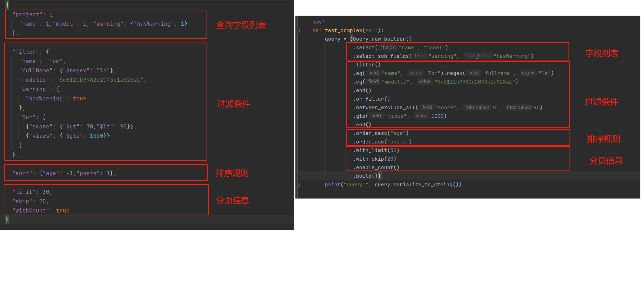Click the .between_exclude_all( method call
Viewport: 644px width, 294px height.
[x=385, y=107]
